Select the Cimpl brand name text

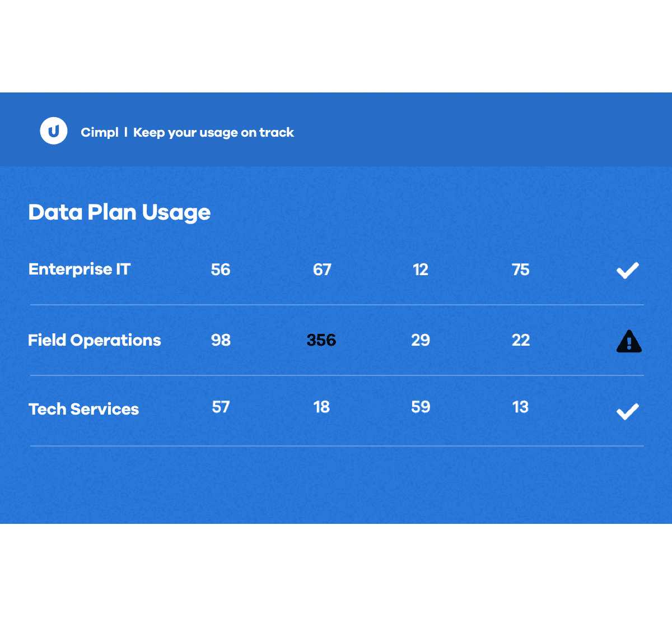pyautogui.click(x=100, y=133)
